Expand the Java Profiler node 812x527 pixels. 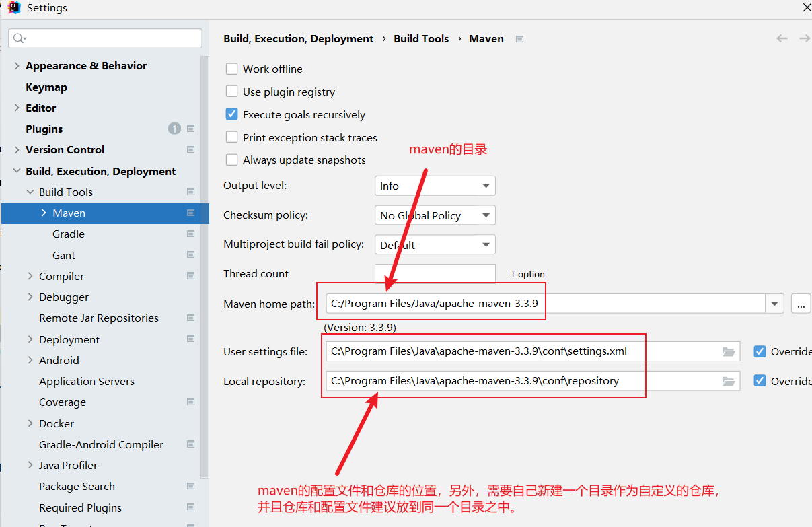pos(30,465)
